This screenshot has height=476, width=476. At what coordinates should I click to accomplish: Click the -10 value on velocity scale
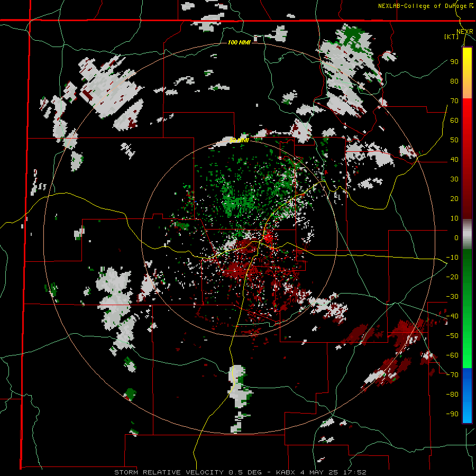452,258
